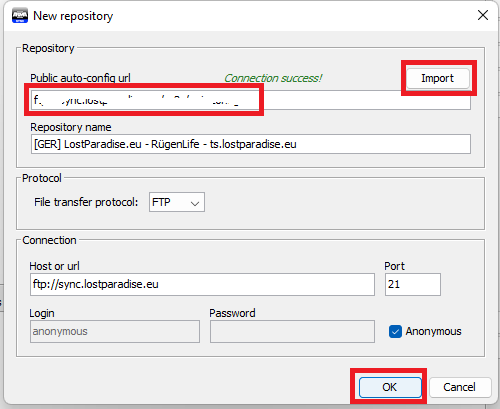Click the Host or url field
The width and height of the screenshot is (500, 409).
(202, 284)
